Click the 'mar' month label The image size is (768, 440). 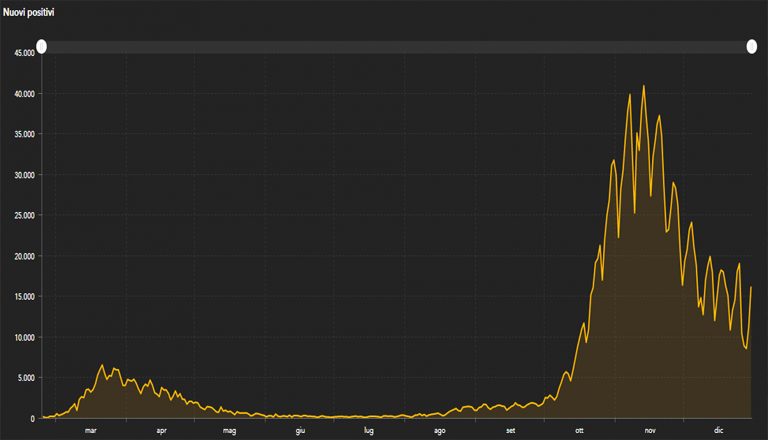pos(91,431)
